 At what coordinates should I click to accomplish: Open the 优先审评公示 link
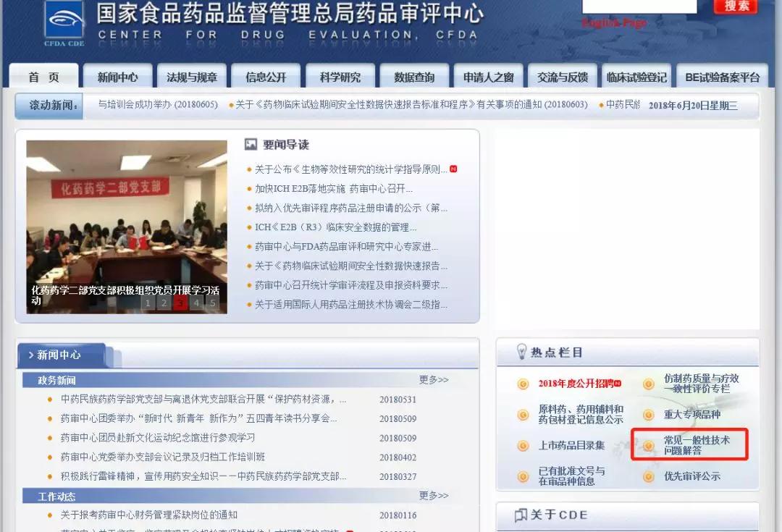[692, 476]
